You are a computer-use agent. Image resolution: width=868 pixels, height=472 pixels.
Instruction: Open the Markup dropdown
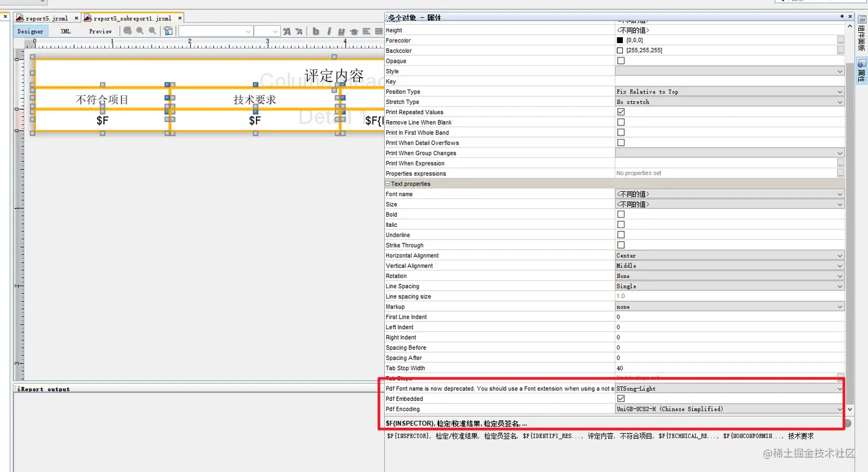730,307
